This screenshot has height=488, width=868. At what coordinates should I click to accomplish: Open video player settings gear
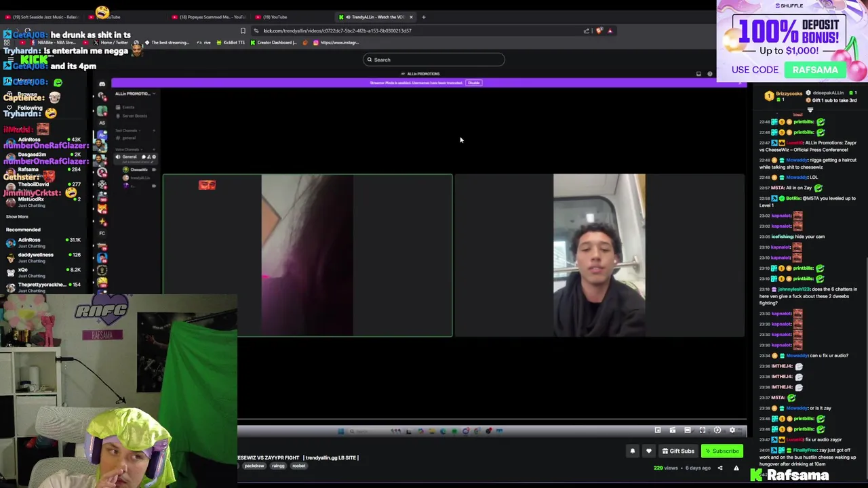(x=732, y=430)
